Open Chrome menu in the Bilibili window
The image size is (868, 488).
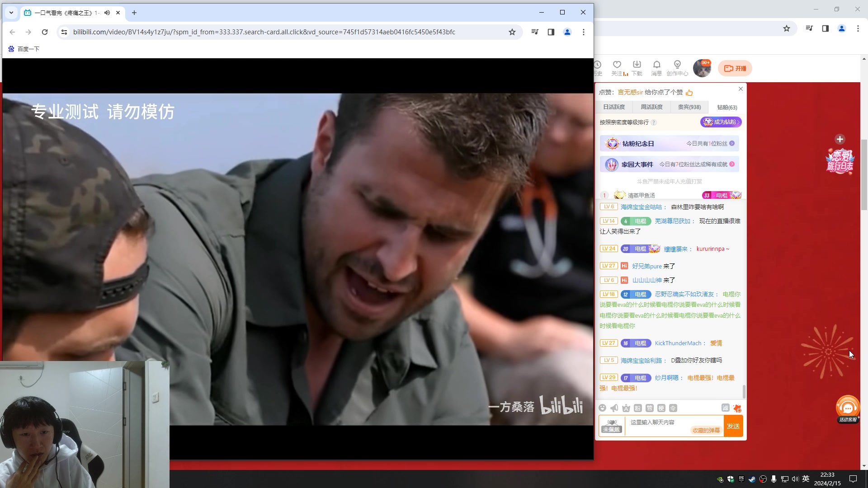584,32
